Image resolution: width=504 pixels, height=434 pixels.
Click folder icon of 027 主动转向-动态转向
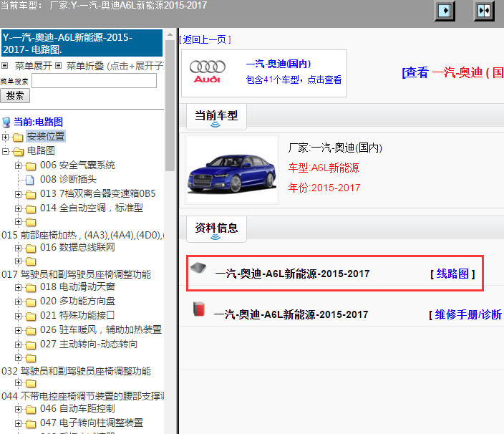pos(31,345)
